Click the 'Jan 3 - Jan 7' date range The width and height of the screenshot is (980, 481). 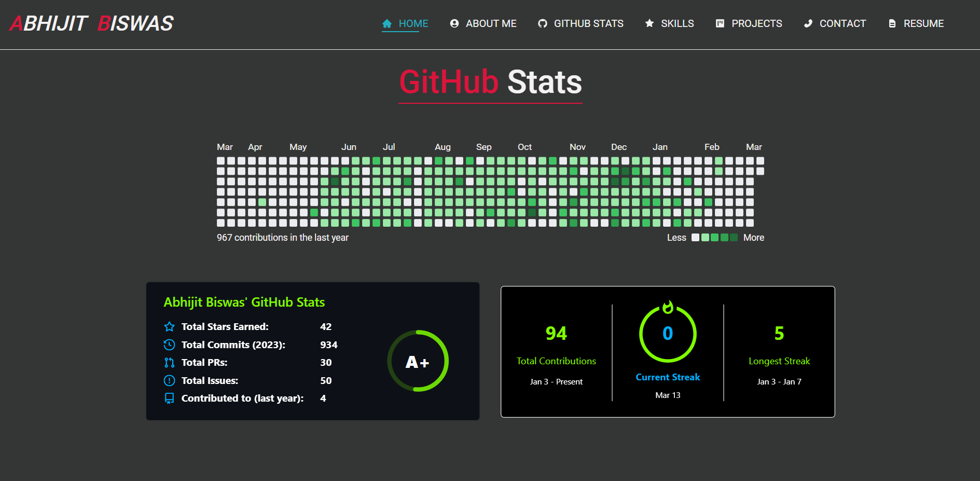pyautogui.click(x=779, y=382)
